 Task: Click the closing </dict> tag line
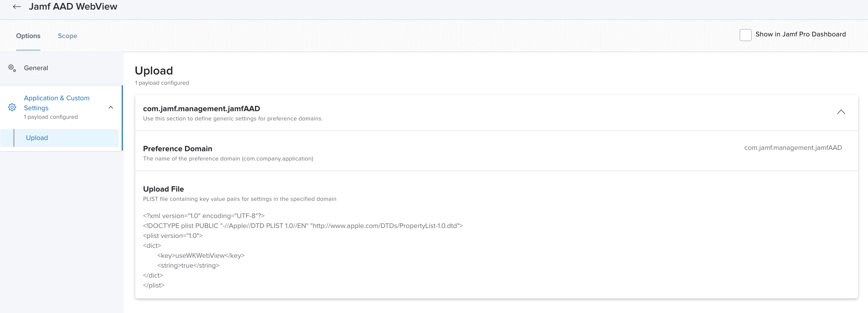152,275
